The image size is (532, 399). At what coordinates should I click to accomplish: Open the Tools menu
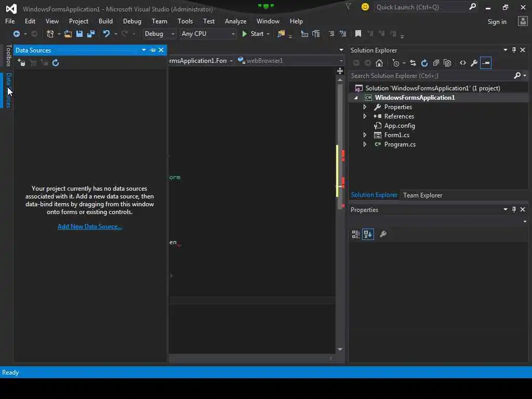[x=185, y=21]
